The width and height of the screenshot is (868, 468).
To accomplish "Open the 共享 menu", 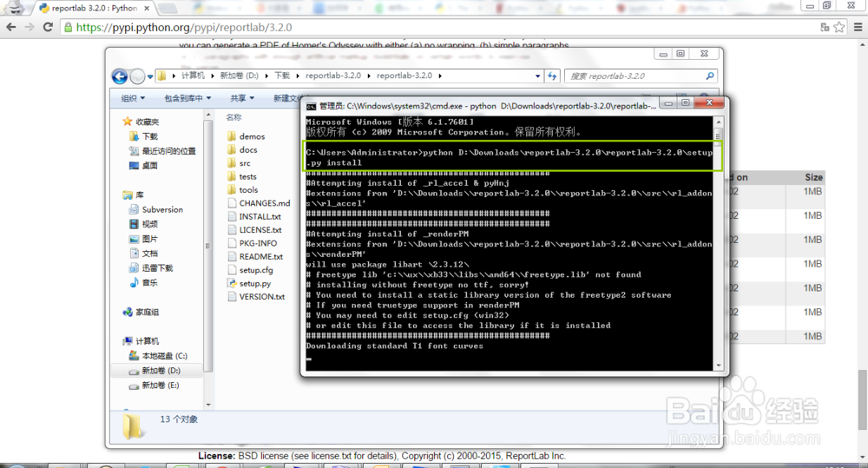I will 242,98.
